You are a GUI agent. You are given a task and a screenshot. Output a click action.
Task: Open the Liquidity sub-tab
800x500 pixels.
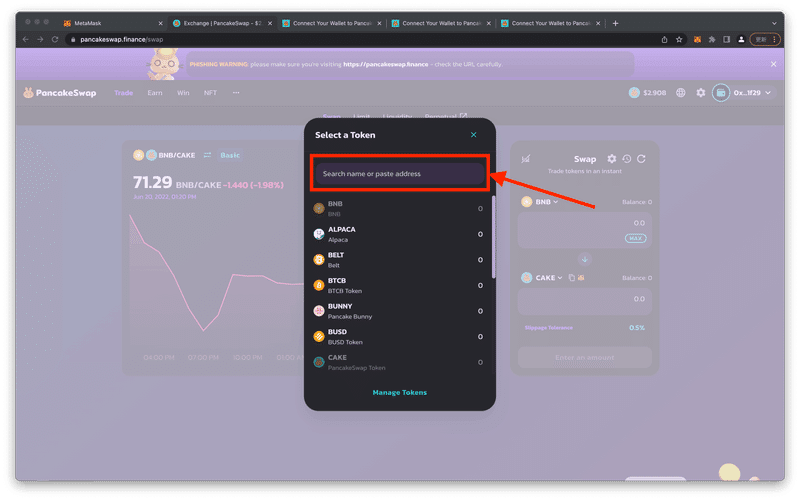click(397, 117)
